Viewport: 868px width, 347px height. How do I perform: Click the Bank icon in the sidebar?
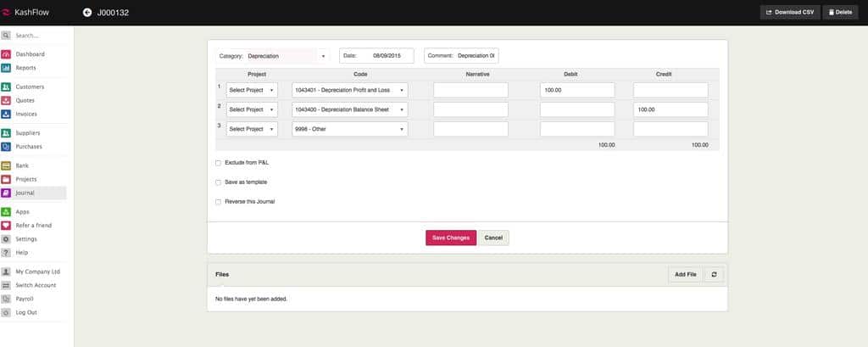coord(6,165)
